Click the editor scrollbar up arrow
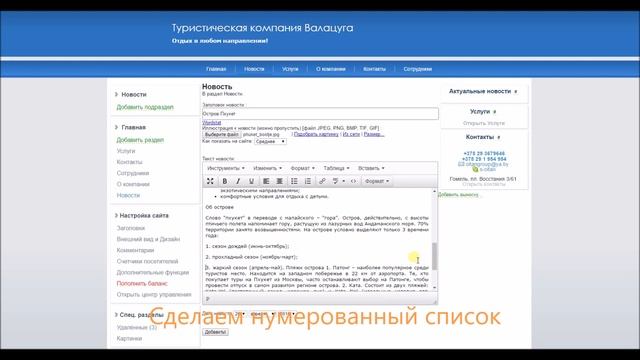The image size is (640, 360). pos(434,191)
